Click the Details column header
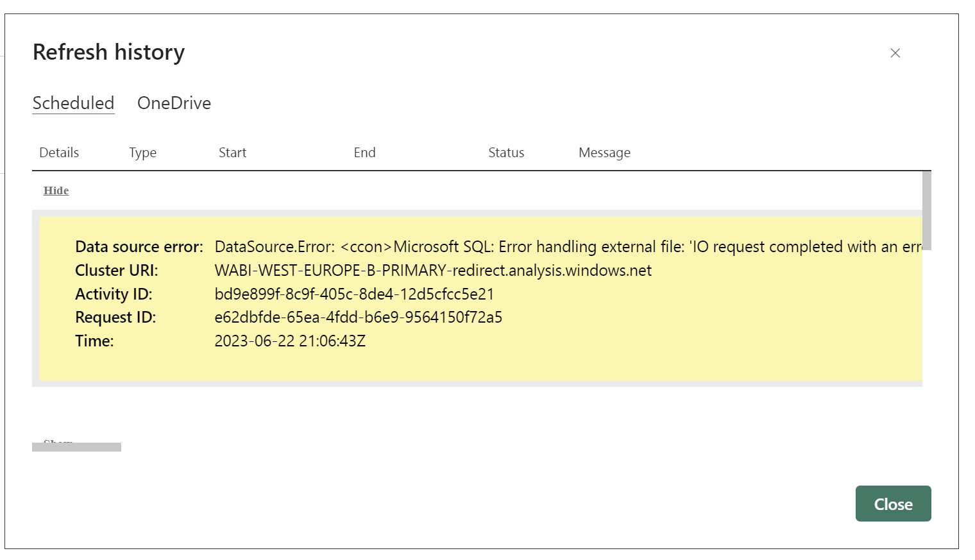975x560 pixels. [x=58, y=152]
